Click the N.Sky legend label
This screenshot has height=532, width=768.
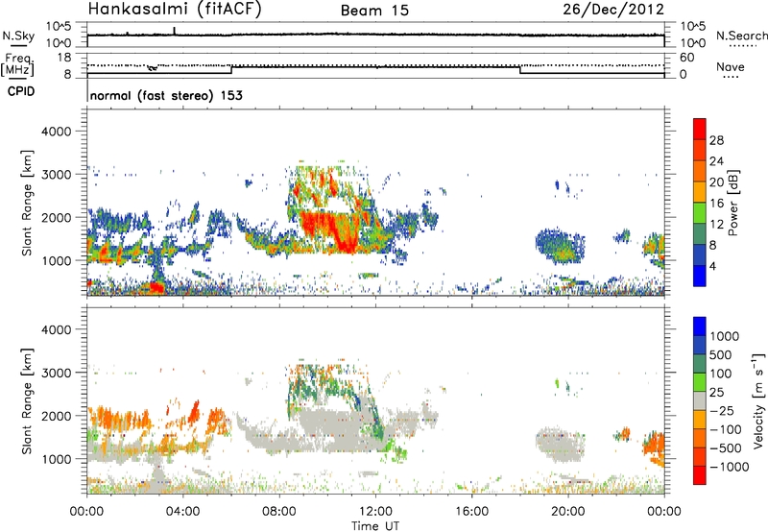[x=18, y=36]
